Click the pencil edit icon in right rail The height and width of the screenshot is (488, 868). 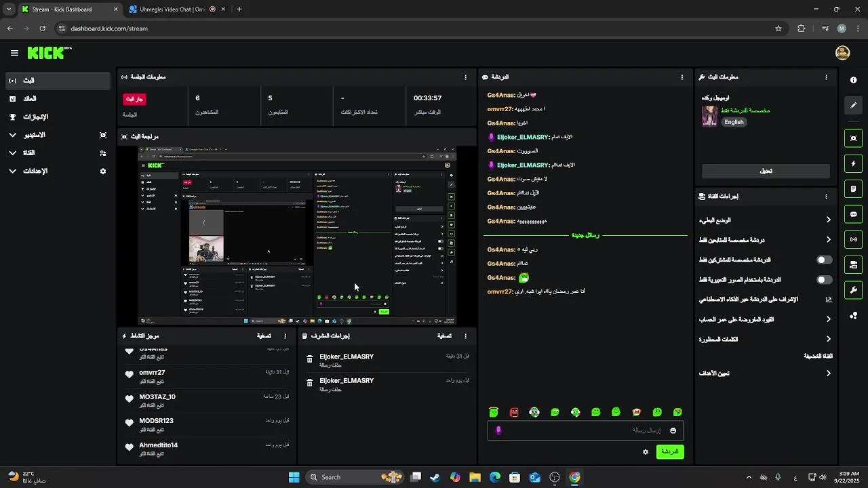853,105
